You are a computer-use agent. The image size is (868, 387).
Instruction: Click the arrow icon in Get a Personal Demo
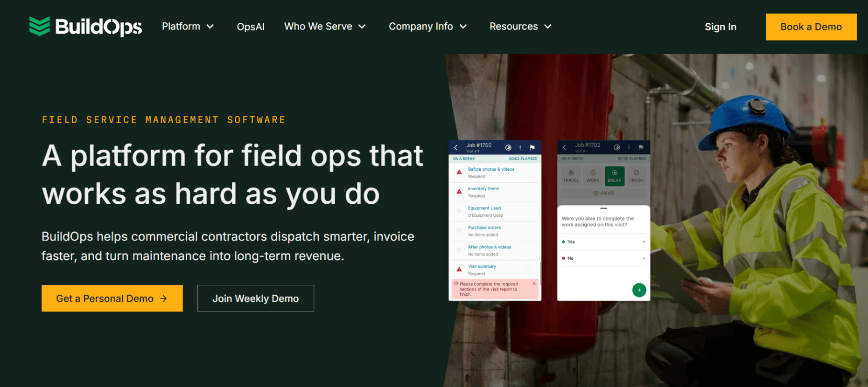163,298
